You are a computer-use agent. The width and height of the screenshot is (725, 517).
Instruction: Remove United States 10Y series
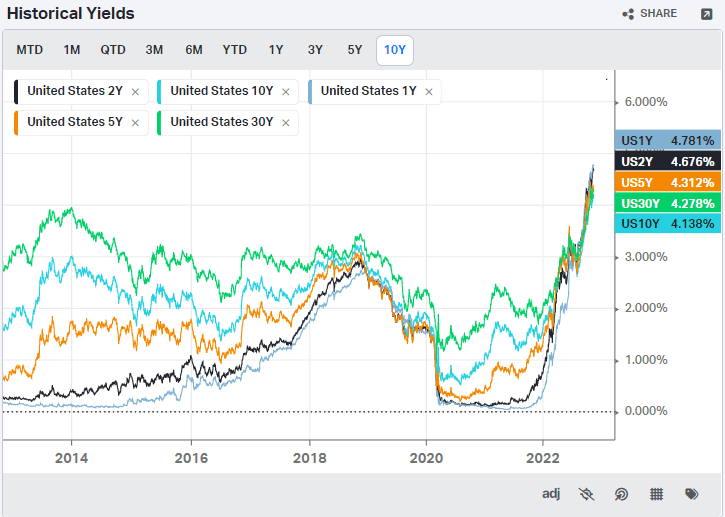tap(286, 92)
